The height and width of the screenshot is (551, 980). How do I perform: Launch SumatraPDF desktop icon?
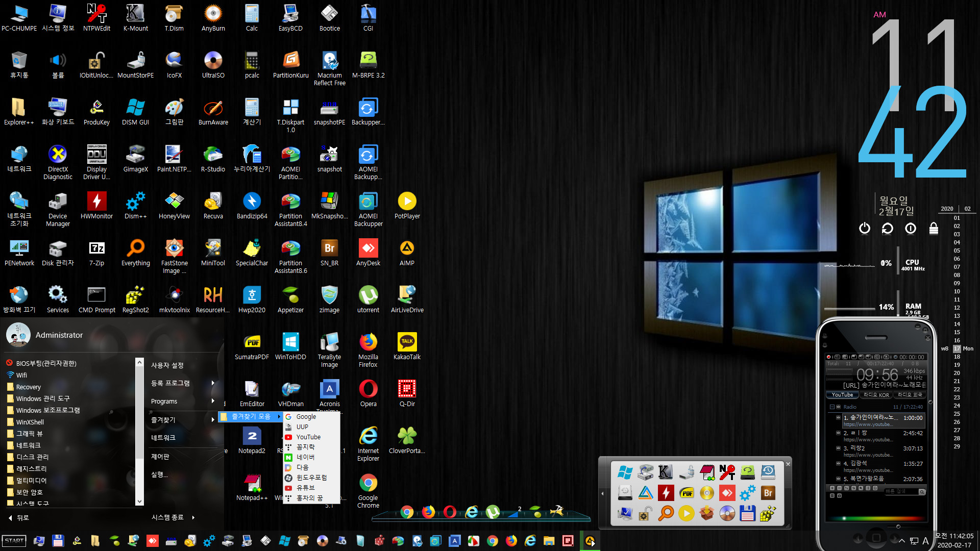click(x=252, y=346)
